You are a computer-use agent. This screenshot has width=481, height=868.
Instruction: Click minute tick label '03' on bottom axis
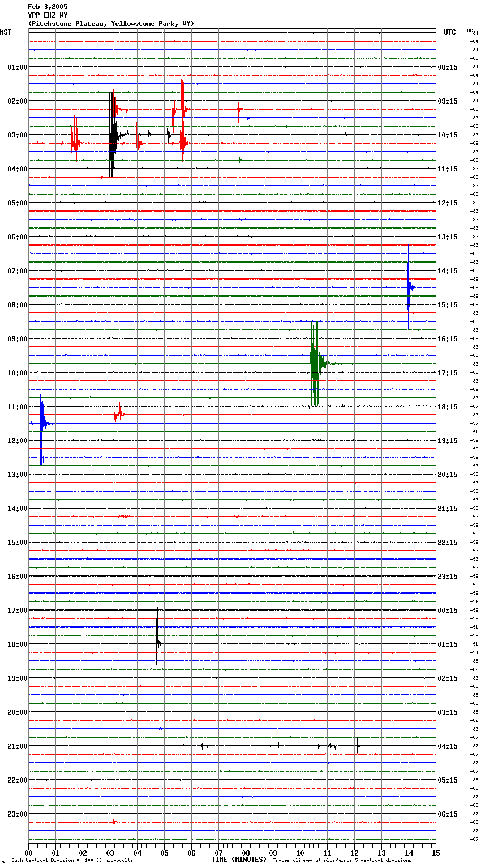(x=110, y=853)
